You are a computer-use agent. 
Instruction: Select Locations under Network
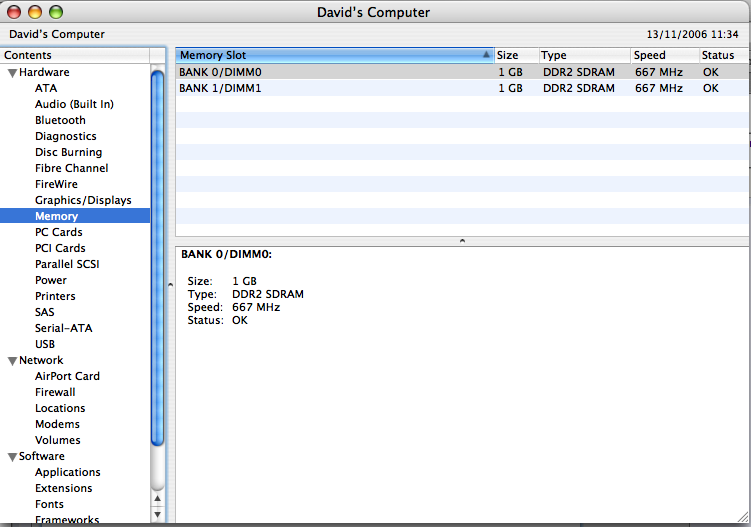tap(60, 408)
